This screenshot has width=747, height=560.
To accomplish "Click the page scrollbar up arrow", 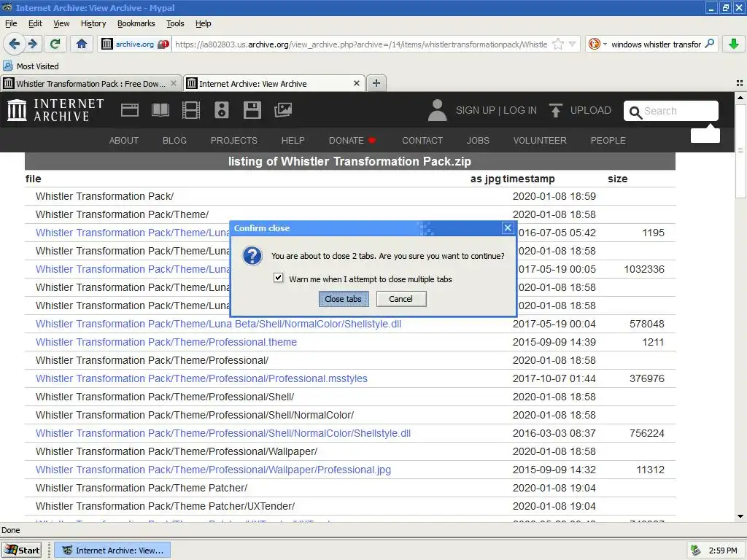I will [740, 97].
